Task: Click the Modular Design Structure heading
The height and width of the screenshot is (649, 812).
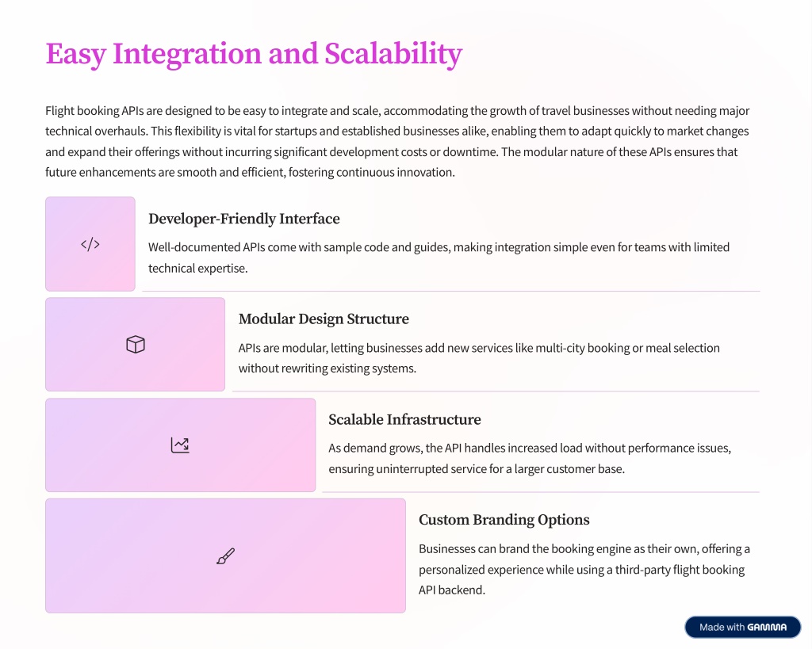Action: (324, 319)
